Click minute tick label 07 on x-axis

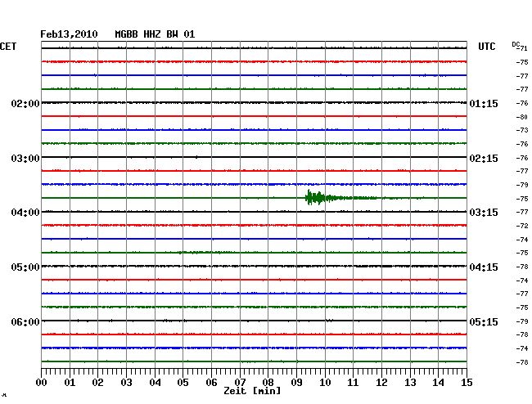(x=240, y=382)
